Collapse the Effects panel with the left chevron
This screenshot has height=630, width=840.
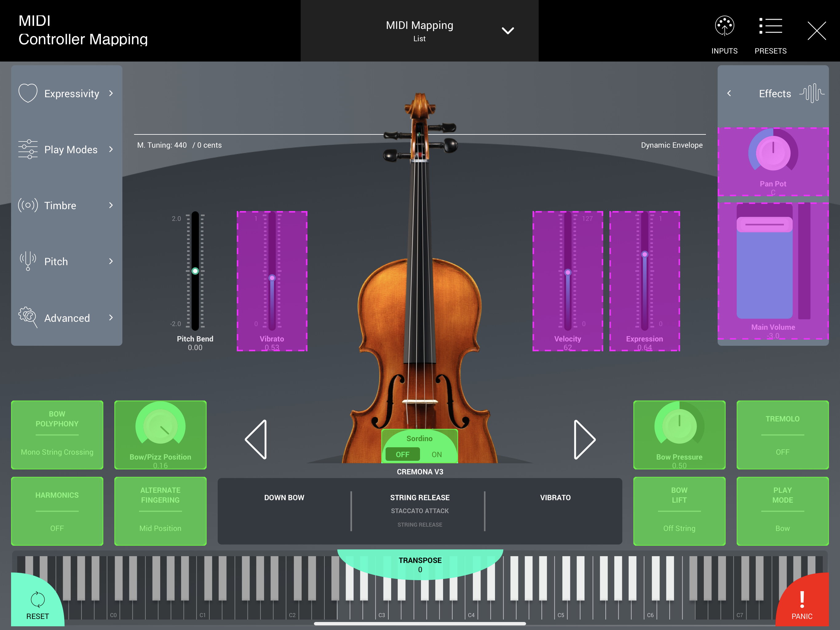tap(729, 94)
